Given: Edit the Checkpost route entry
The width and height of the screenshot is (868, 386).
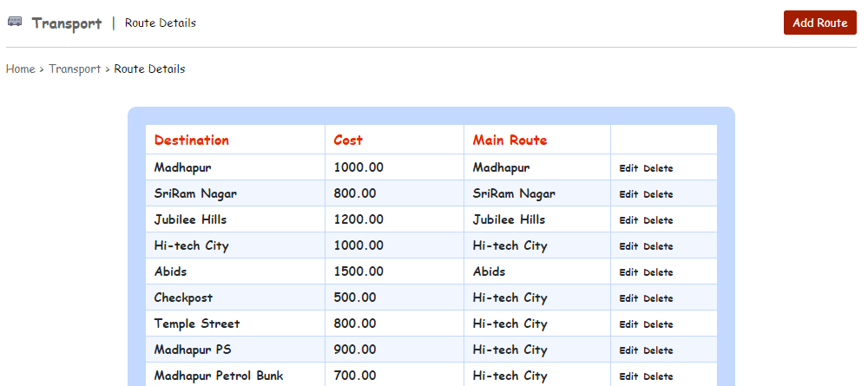Looking at the screenshot, I should click(x=628, y=298).
